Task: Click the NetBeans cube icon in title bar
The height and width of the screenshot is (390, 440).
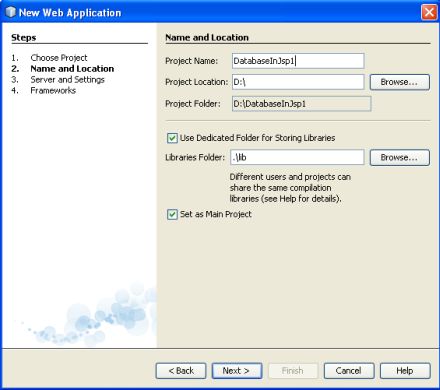Action: click(10, 12)
